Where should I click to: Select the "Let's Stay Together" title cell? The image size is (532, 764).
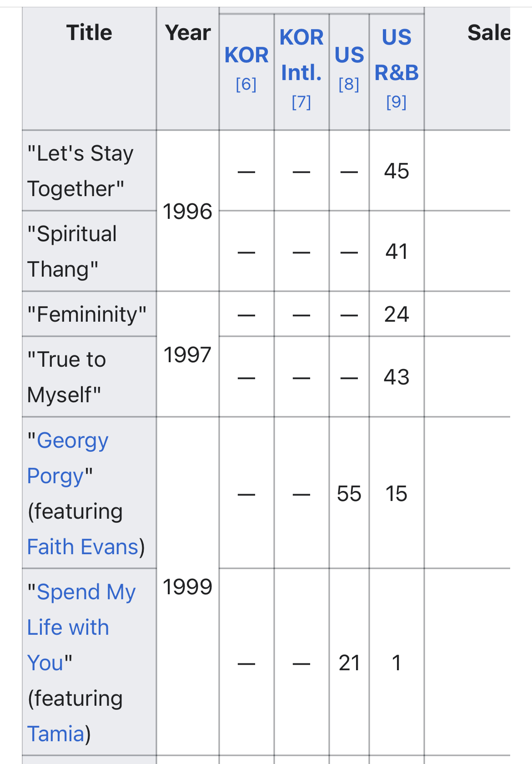pos(80,171)
